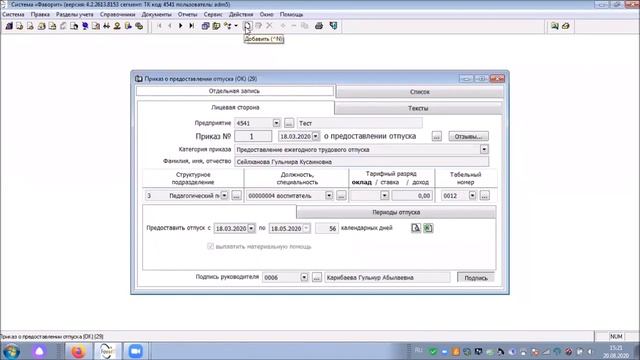
Task: Click the ellipsis button beside Подпись руководителя
Action: [317, 277]
